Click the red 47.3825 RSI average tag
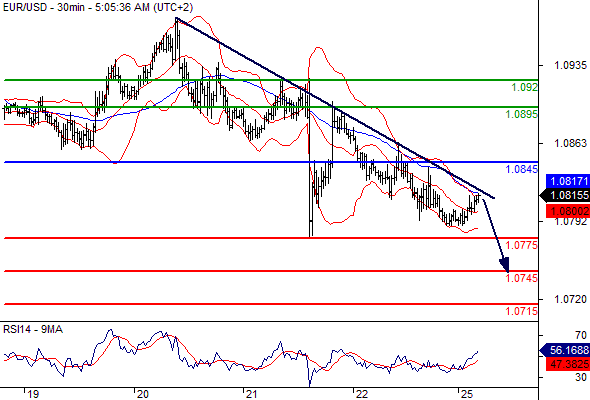The image size is (590, 400). (x=568, y=364)
